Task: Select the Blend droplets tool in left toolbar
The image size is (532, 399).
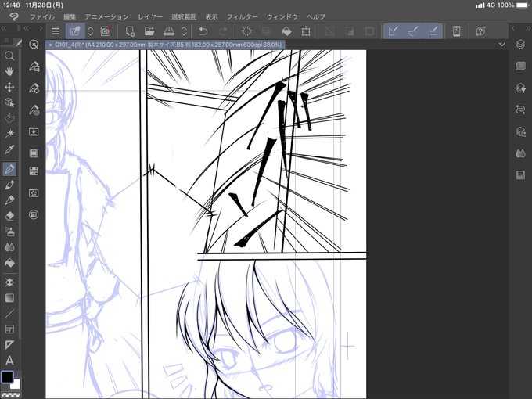Action: [9, 247]
